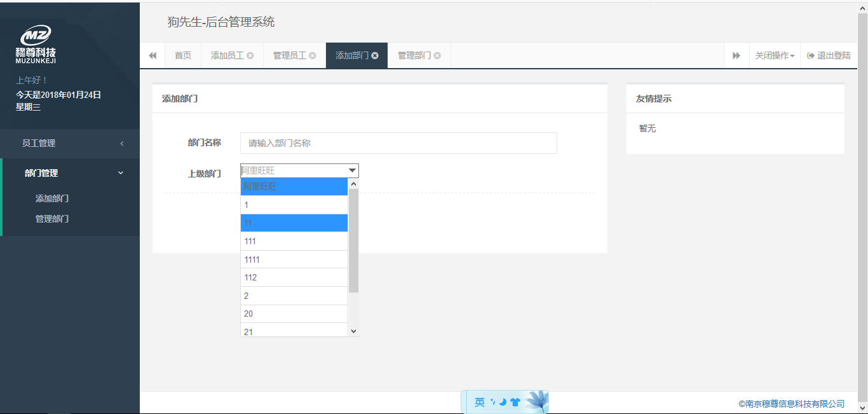The height and width of the screenshot is (414, 868).
Task: Close the 管理员工 tab via x icon
Action: coord(313,56)
